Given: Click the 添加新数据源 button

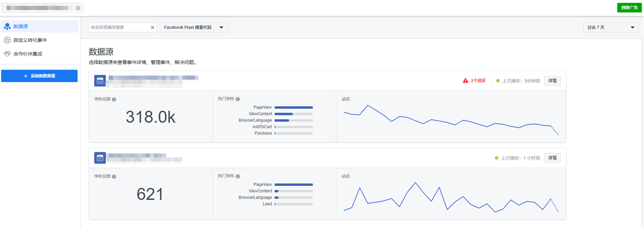Looking at the screenshot, I should tap(39, 76).
